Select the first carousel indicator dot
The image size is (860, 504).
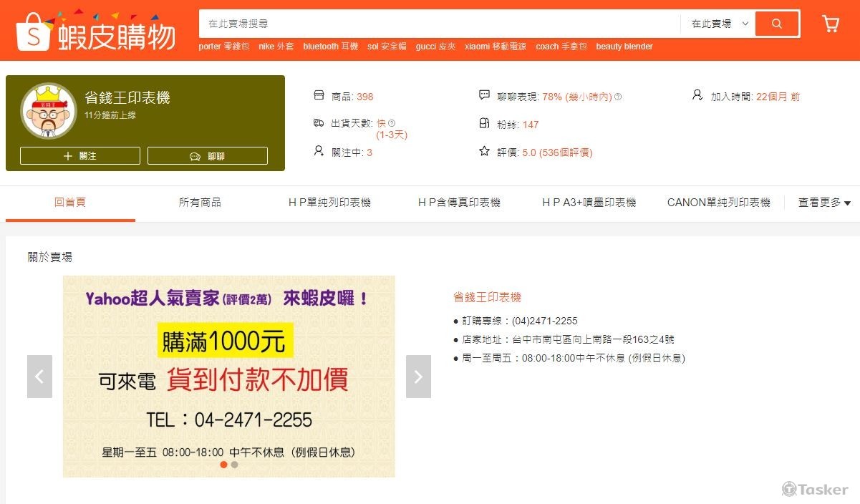tap(223, 465)
